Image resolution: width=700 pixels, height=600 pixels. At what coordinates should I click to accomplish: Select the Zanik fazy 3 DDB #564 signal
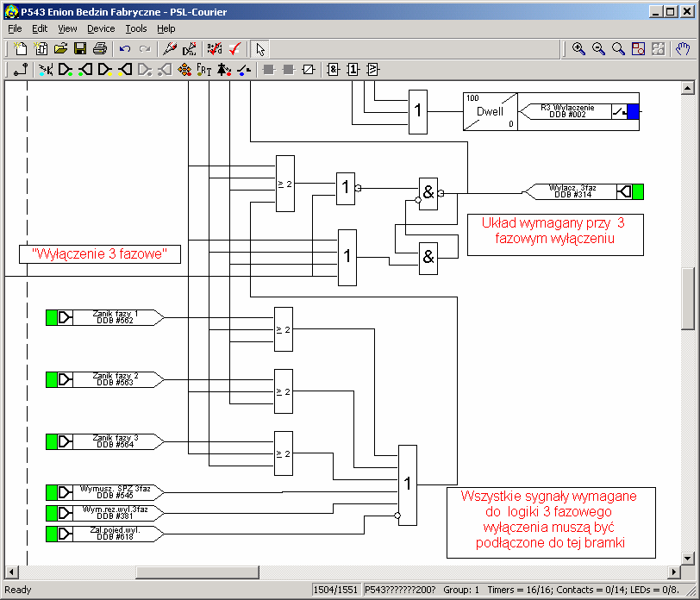tap(105, 441)
